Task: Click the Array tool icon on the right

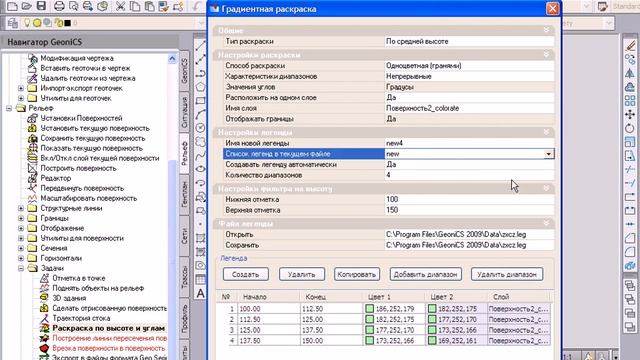Action: 630,101
